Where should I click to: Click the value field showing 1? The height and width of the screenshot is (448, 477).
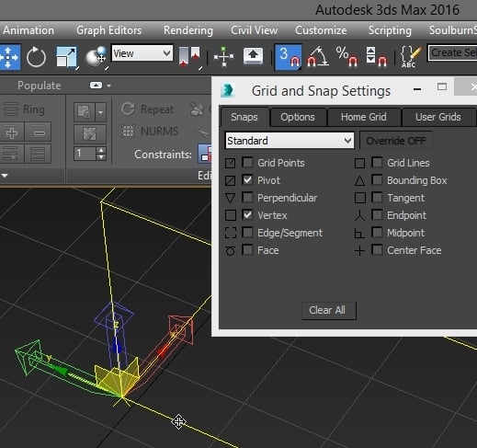tap(85, 153)
